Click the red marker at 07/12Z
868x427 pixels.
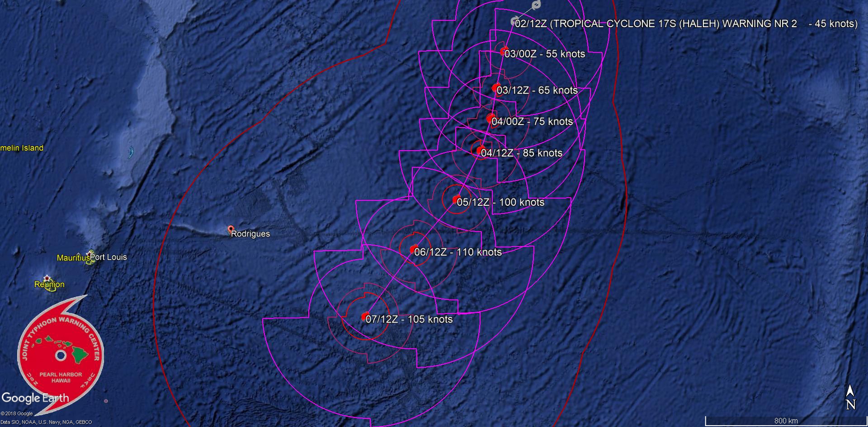point(365,316)
